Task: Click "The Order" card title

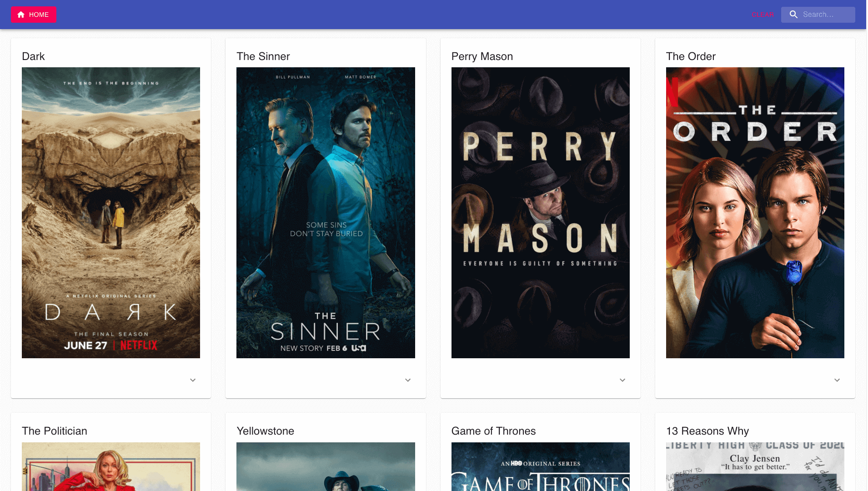Action: [x=691, y=56]
